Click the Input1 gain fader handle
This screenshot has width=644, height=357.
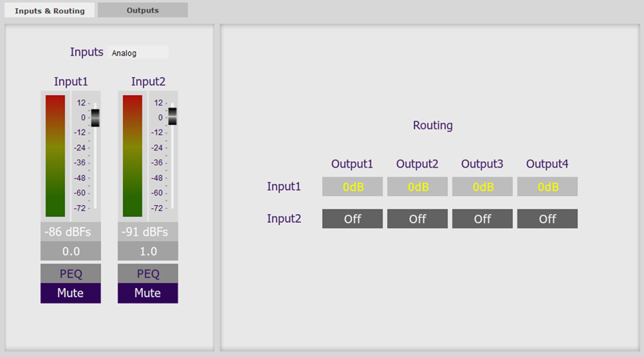click(95, 118)
